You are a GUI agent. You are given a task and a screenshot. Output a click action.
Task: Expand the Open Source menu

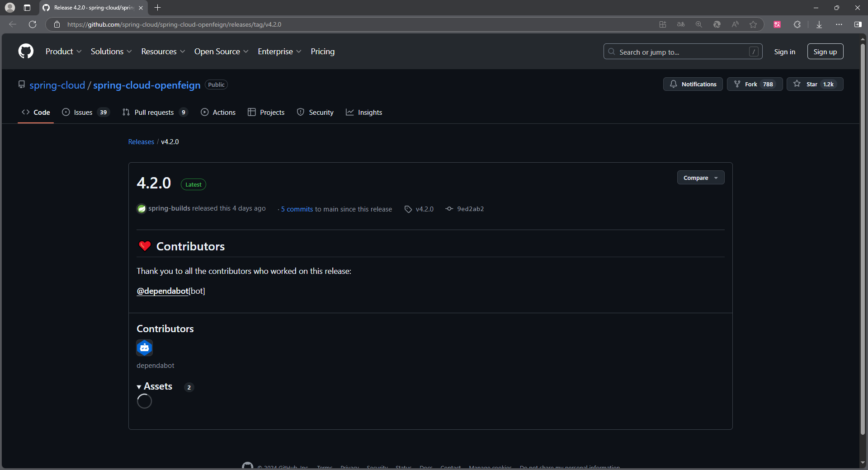(221, 52)
